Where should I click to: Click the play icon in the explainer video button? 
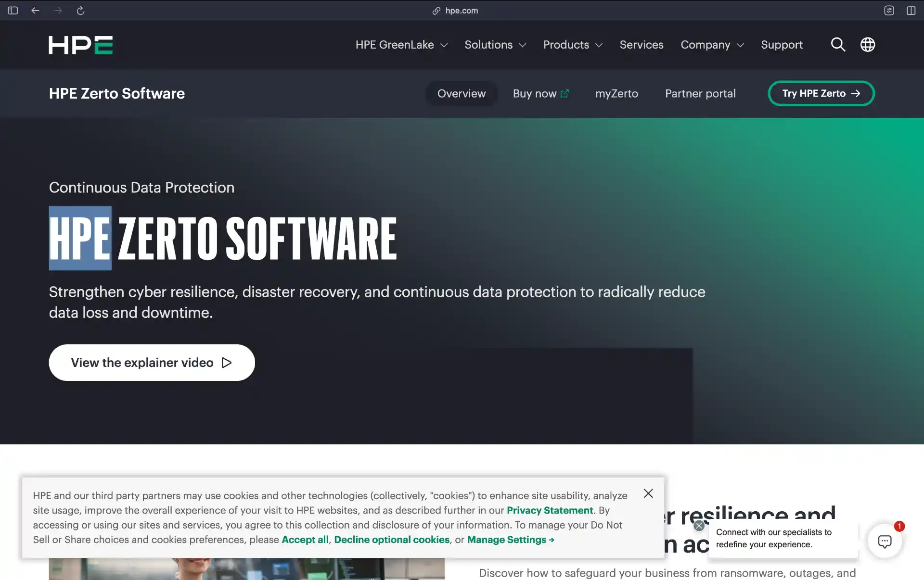(x=226, y=363)
